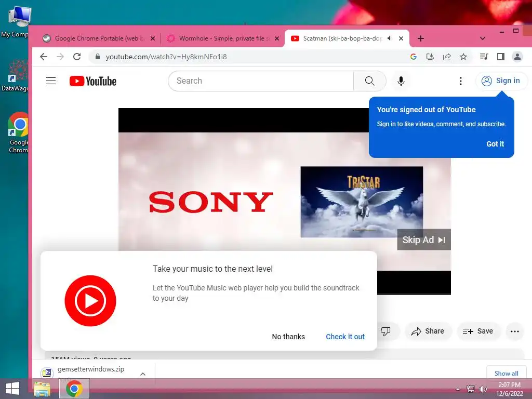Screen dimensions: 532x399
Task: Toggle the Chrome side panel icon
Action: coord(501,57)
